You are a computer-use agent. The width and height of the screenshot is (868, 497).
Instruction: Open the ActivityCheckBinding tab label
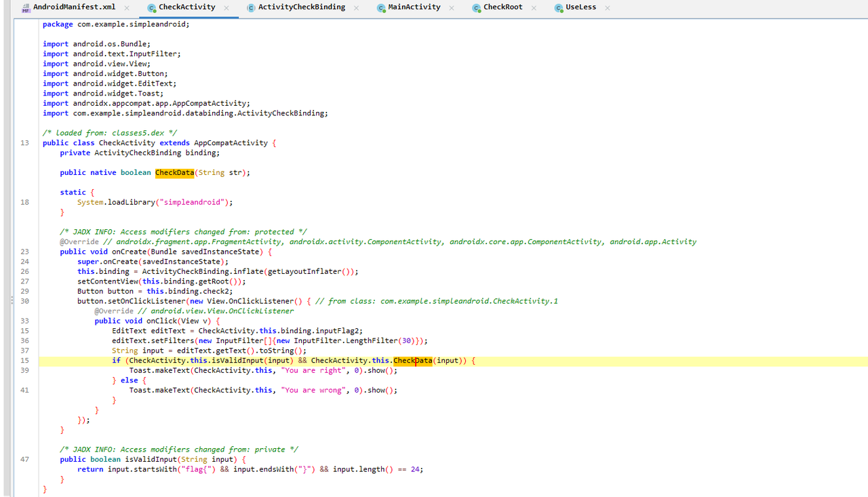pyautogui.click(x=301, y=7)
